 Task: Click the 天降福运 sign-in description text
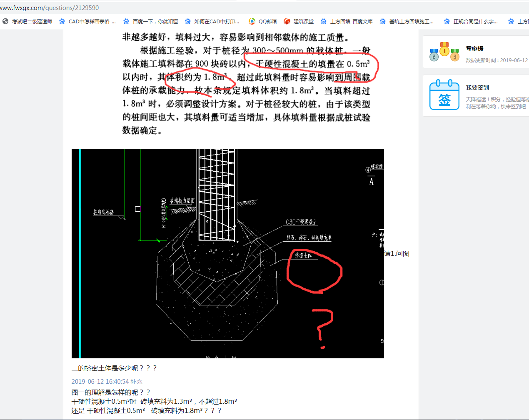coord(497,103)
